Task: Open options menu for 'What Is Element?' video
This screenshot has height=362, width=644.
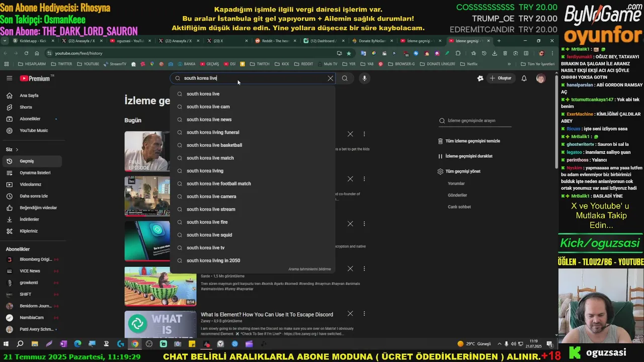Action: [364, 314]
